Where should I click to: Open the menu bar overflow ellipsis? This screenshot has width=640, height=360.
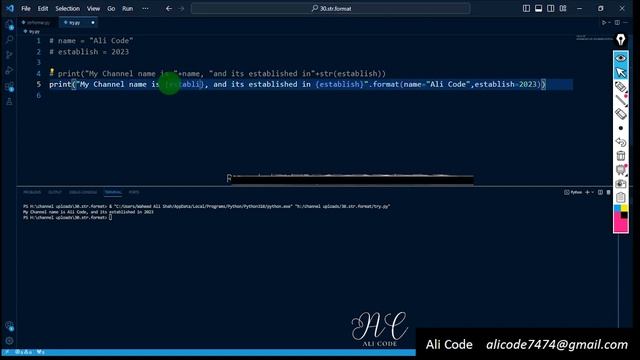point(145,8)
